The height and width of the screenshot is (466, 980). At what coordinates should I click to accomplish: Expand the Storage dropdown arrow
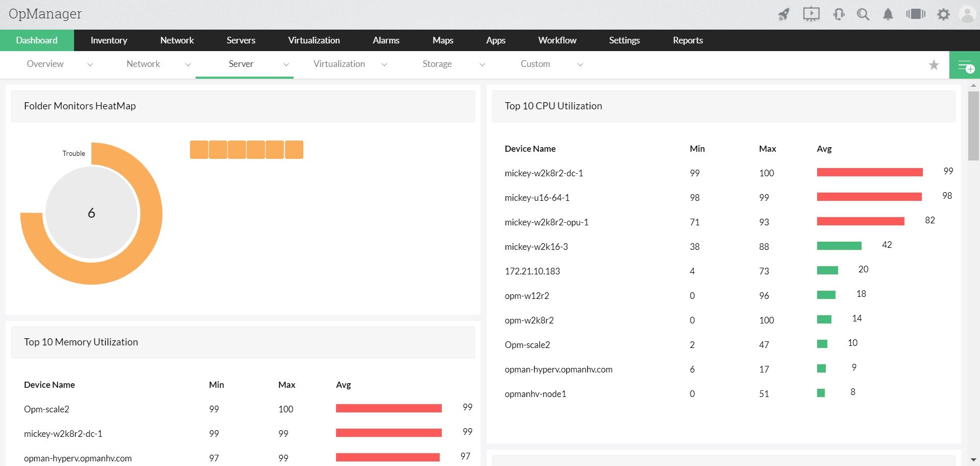pos(482,65)
